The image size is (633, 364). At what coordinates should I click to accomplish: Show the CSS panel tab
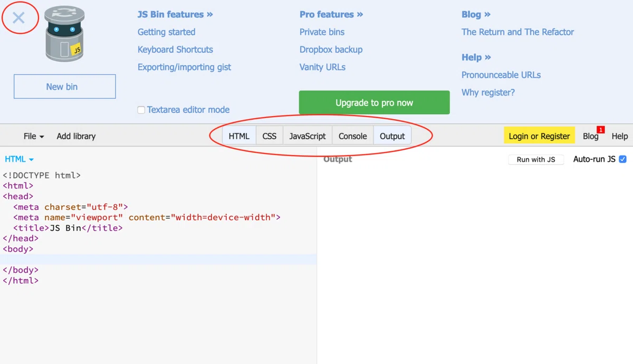[270, 136]
